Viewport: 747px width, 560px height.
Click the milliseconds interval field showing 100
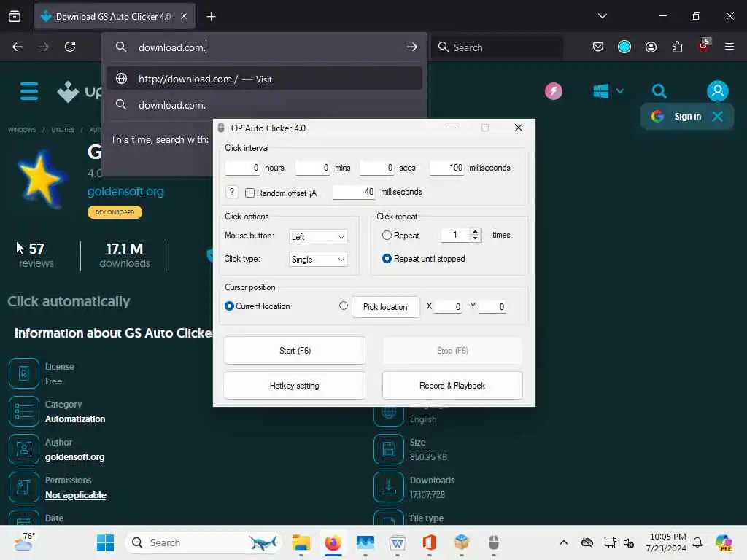click(447, 168)
